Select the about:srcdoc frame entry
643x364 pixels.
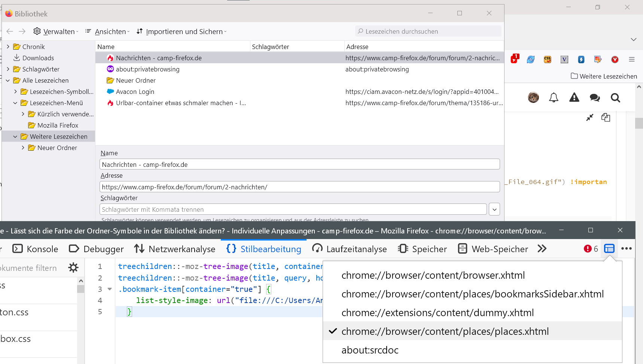pyautogui.click(x=370, y=350)
